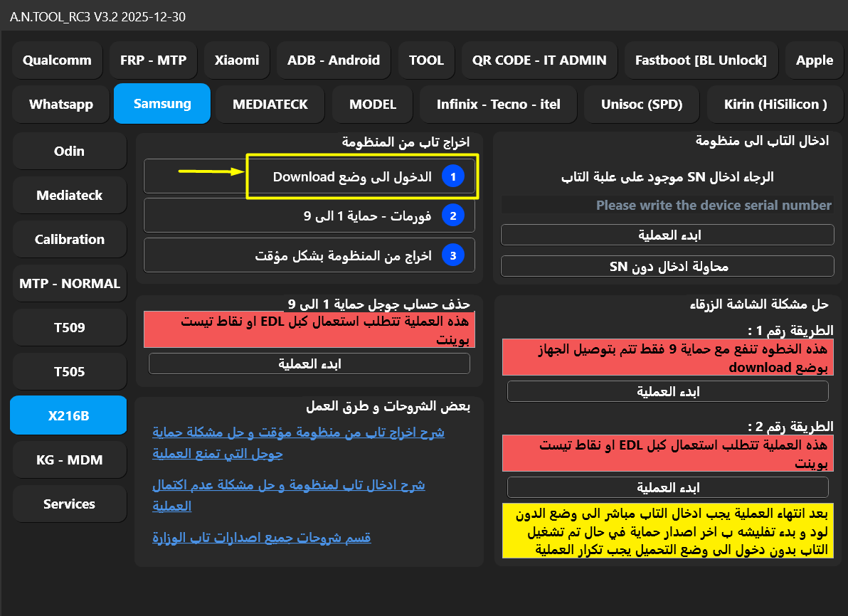The width and height of the screenshot is (848, 616).
Task: Click the heading ادخال التاب الى منظومة
Action: 762,141
